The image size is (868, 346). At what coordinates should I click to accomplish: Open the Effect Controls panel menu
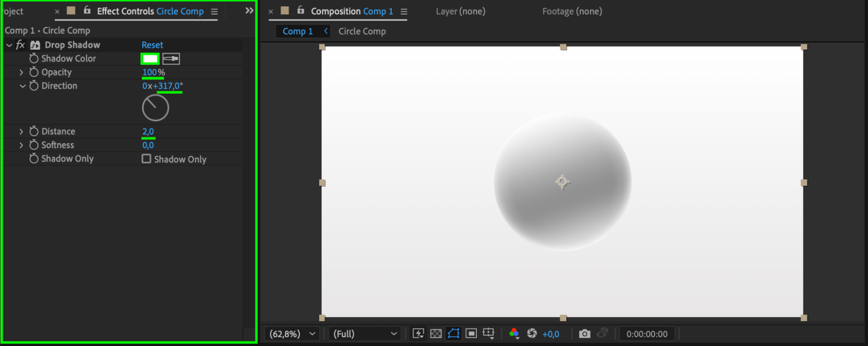tap(215, 12)
